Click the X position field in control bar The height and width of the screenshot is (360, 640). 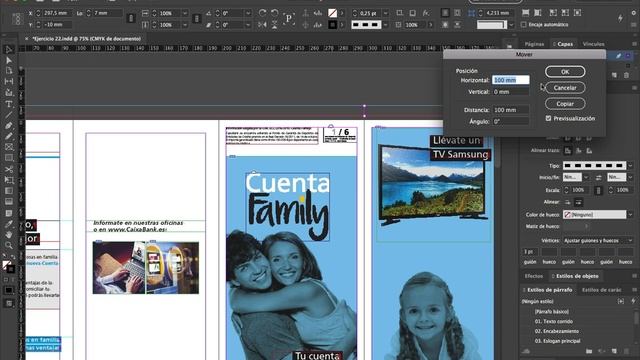[x=57, y=13]
